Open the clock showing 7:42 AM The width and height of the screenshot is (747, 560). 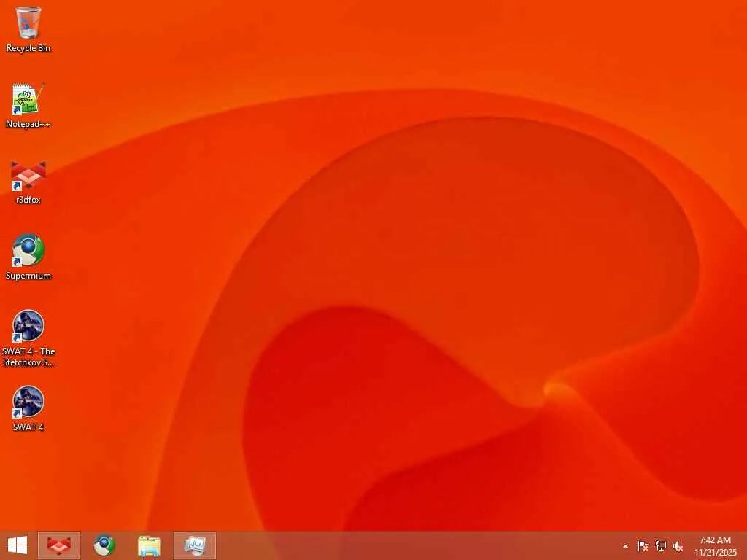(715, 546)
